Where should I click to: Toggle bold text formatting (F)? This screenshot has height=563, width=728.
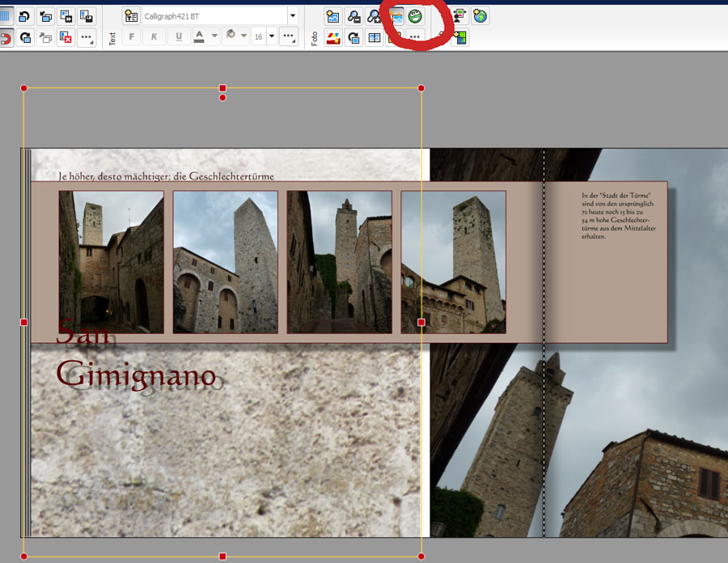point(132,37)
